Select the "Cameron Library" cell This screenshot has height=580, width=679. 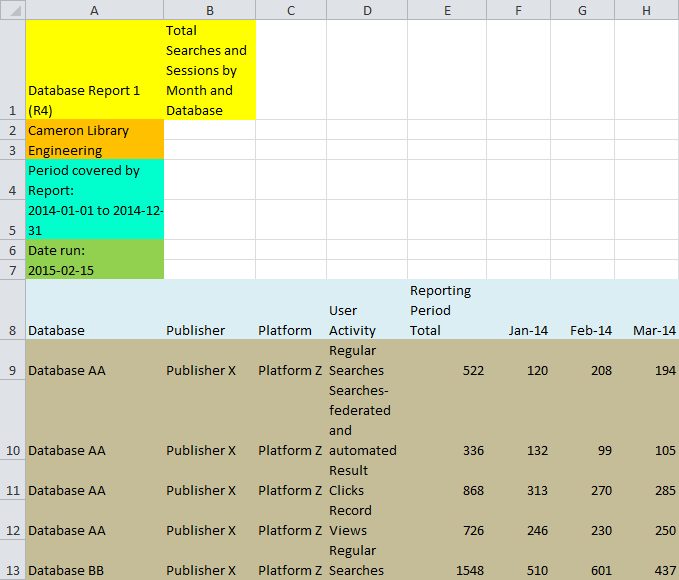pyautogui.click(x=94, y=130)
